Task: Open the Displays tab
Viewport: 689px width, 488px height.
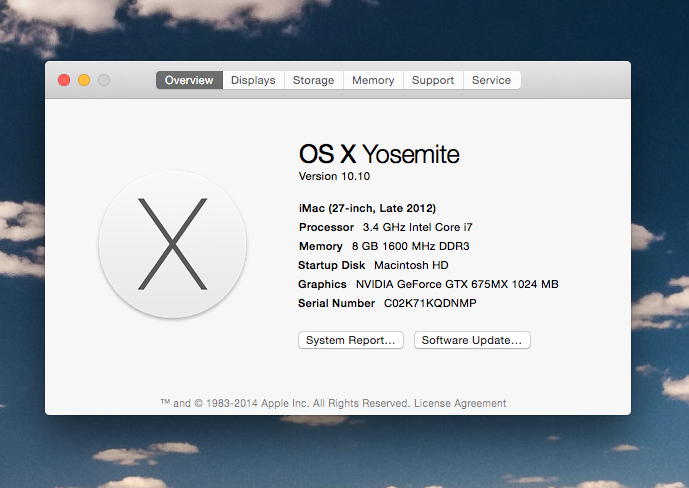Action: click(x=253, y=80)
